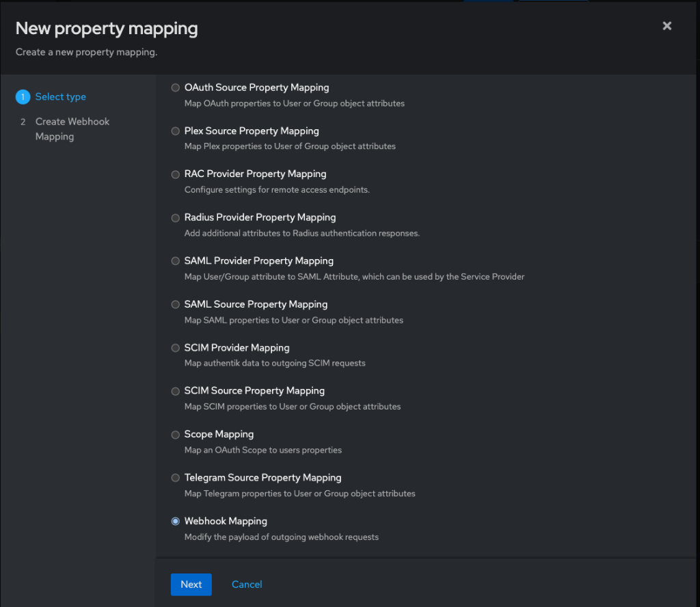Image resolution: width=700 pixels, height=607 pixels.
Task: Click the step 1 number badge
Action: (x=23, y=97)
